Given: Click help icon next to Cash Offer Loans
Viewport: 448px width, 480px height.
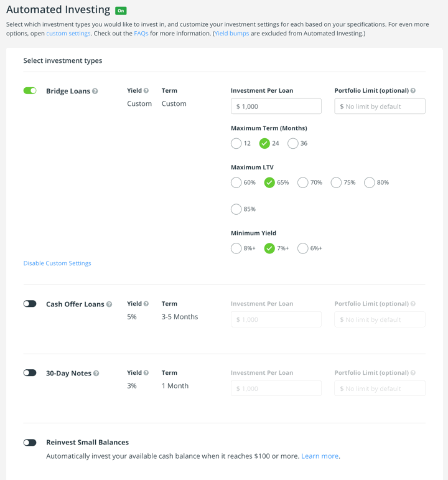Looking at the screenshot, I should tap(109, 304).
